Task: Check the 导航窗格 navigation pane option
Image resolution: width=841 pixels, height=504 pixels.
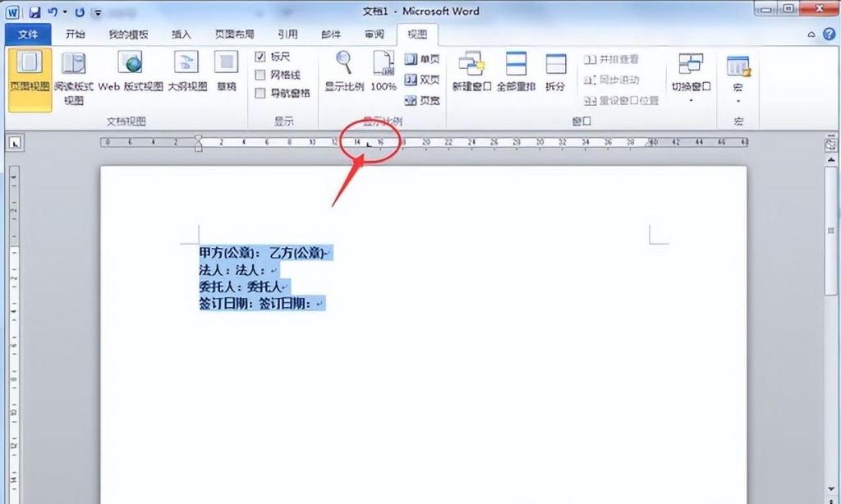Action: (261, 91)
